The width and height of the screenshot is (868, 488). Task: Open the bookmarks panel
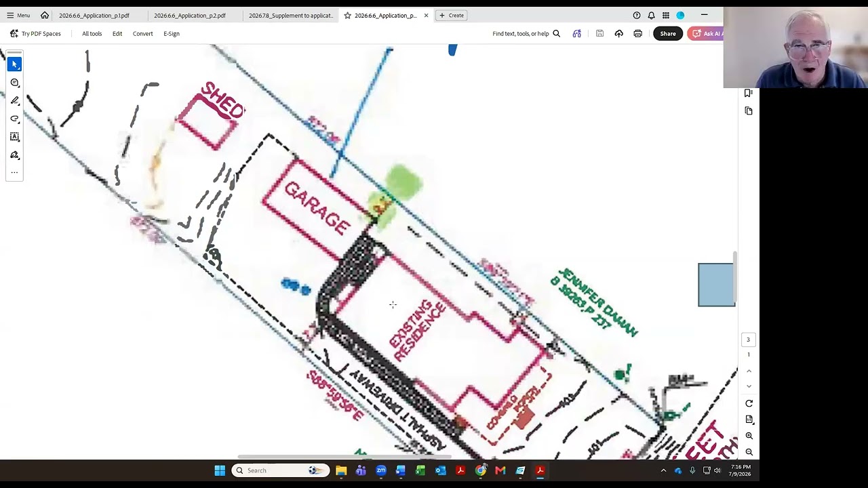pyautogui.click(x=749, y=93)
